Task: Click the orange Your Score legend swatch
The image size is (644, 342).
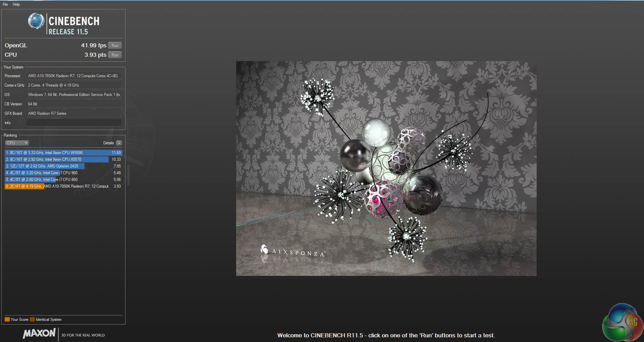Action: click(7, 320)
